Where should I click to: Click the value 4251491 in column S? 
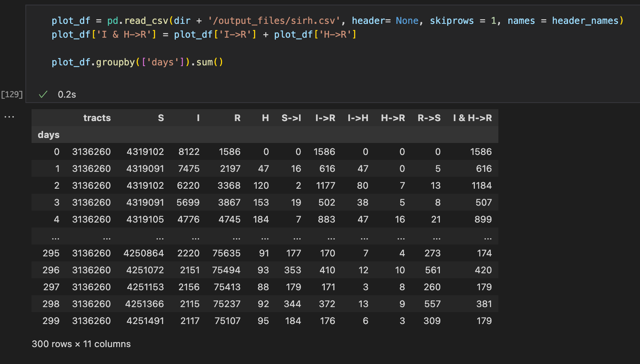(145, 321)
